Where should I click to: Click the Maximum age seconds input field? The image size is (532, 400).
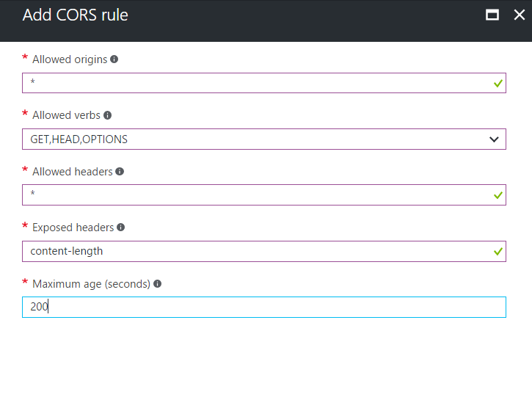point(264,307)
